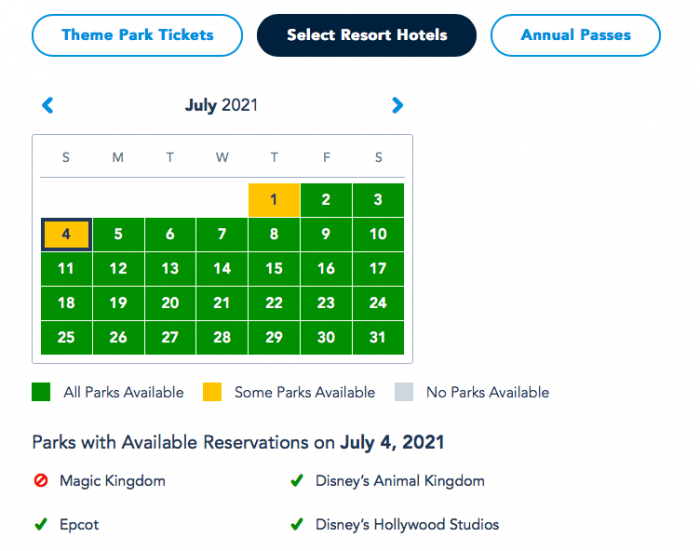This screenshot has height=551, width=700.
Task: Click yellow Some Parks Available swatch
Action: click(211, 393)
